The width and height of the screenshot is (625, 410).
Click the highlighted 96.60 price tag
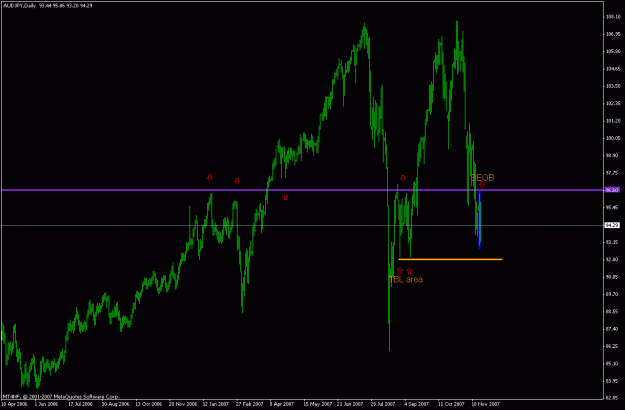point(612,190)
